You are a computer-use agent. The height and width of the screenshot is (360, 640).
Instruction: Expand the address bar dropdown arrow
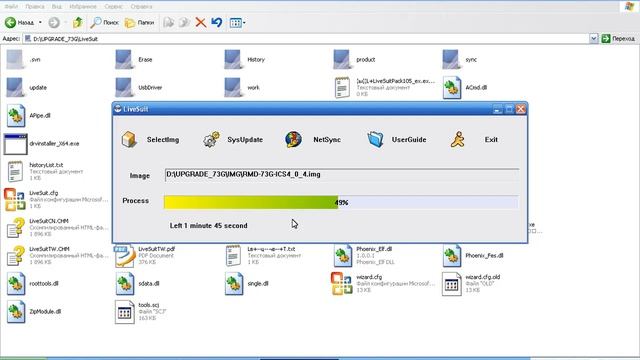pyautogui.click(x=593, y=39)
